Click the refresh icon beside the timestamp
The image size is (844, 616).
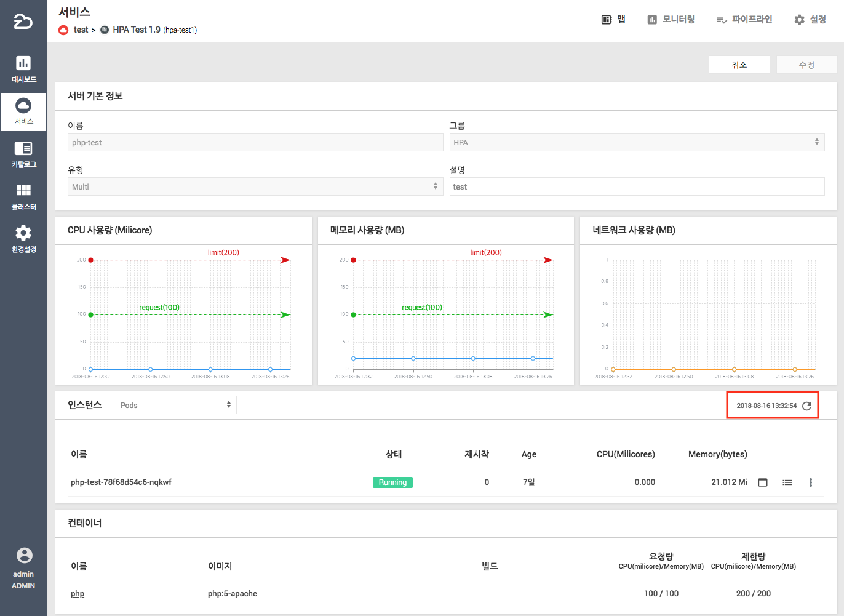(x=806, y=406)
